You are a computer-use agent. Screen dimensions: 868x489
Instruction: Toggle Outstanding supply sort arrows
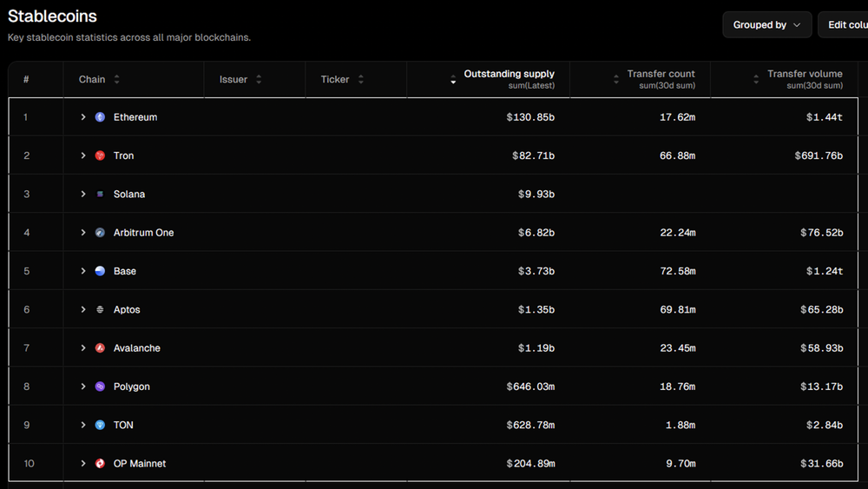[x=453, y=79]
